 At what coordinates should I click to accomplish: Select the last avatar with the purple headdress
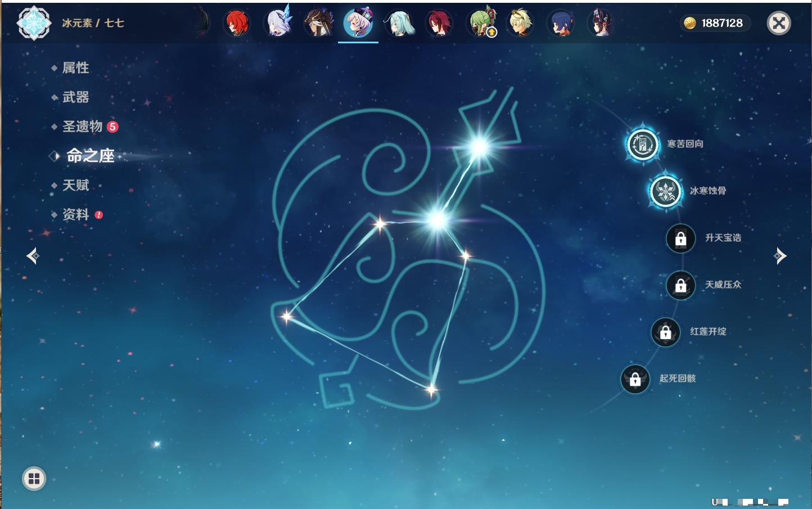point(601,23)
